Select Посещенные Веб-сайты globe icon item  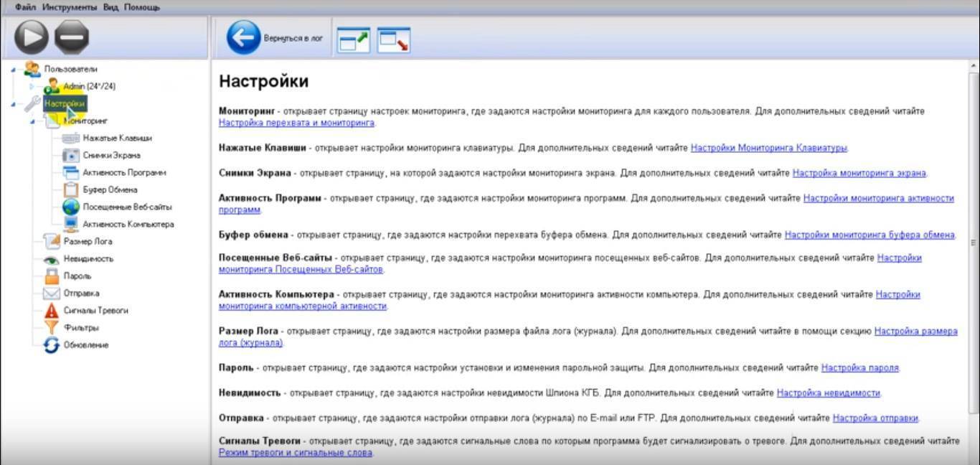coord(71,207)
